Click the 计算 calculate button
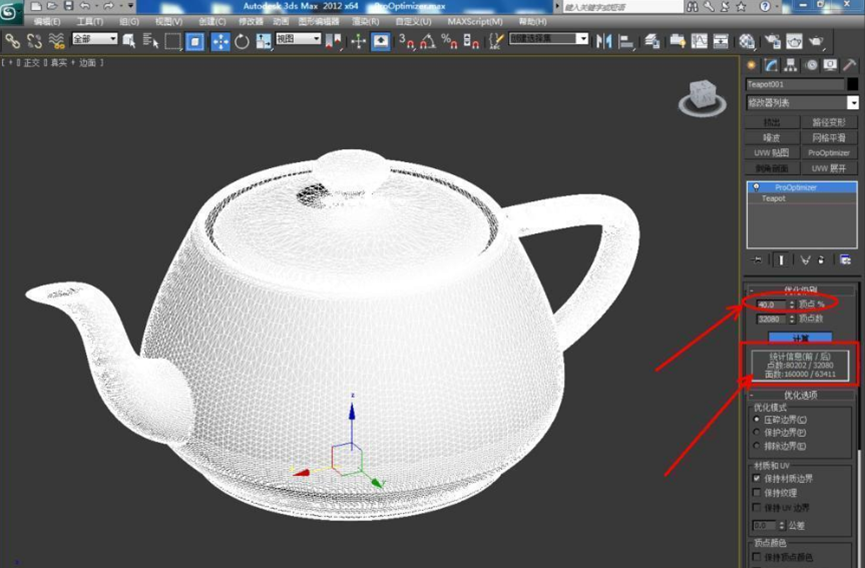 point(800,337)
